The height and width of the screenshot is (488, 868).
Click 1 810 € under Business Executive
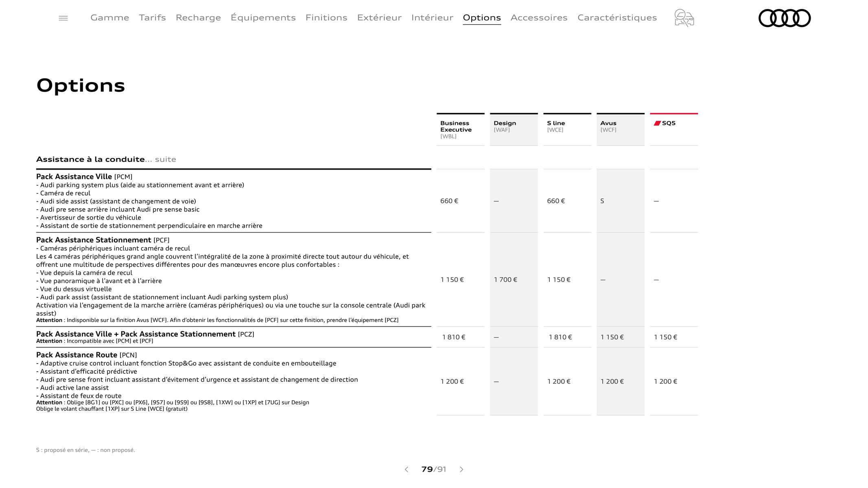click(454, 337)
